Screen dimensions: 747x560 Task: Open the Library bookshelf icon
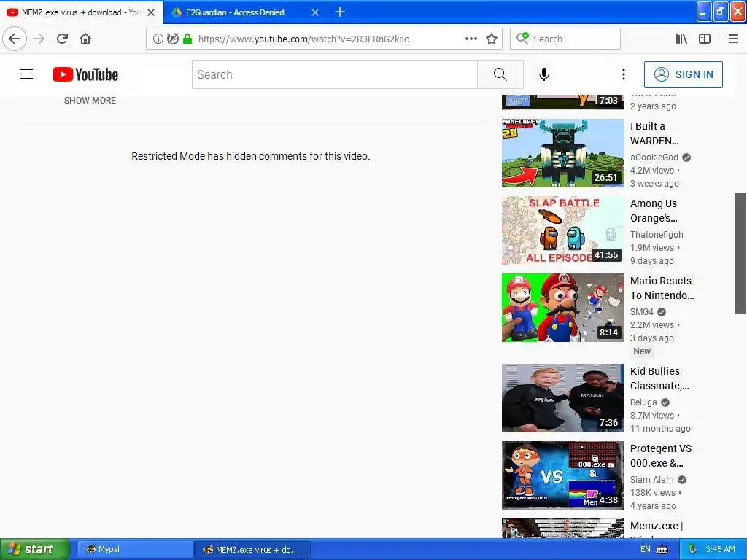(681, 39)
